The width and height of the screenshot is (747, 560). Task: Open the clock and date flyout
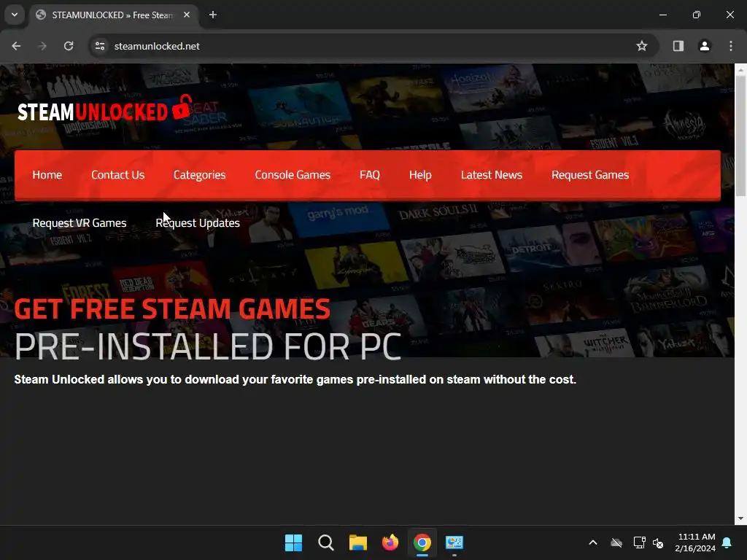click(x=695, y=542)
